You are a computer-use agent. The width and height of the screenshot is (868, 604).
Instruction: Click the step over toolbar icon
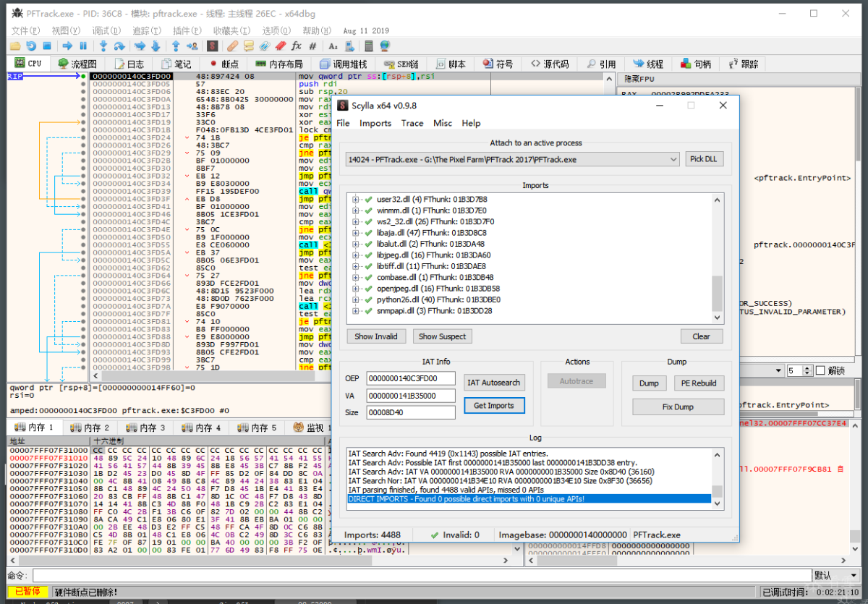119,46
